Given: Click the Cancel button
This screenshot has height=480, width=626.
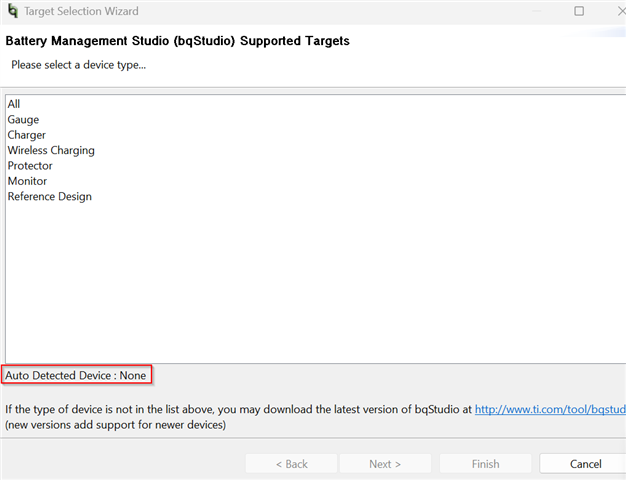Looking at the screenshot, I should click(585, 464).
